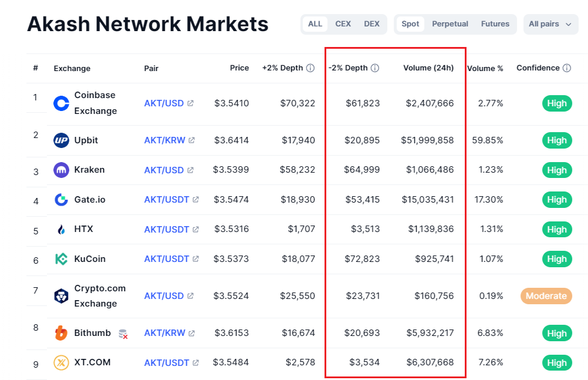The width and height of the screenshot is (588, 380).
Task: Click the Confidence column info icon
Action: (x=567, y=68)
